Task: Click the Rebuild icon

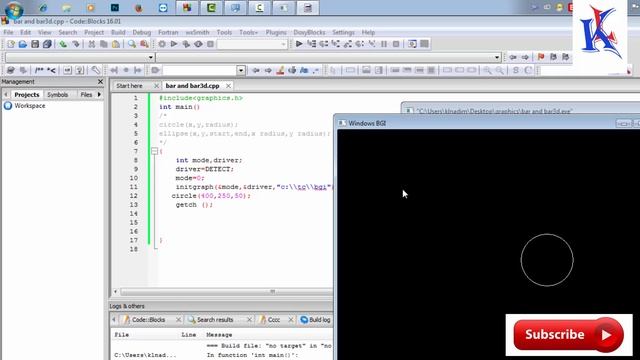Action: [198, 44]
